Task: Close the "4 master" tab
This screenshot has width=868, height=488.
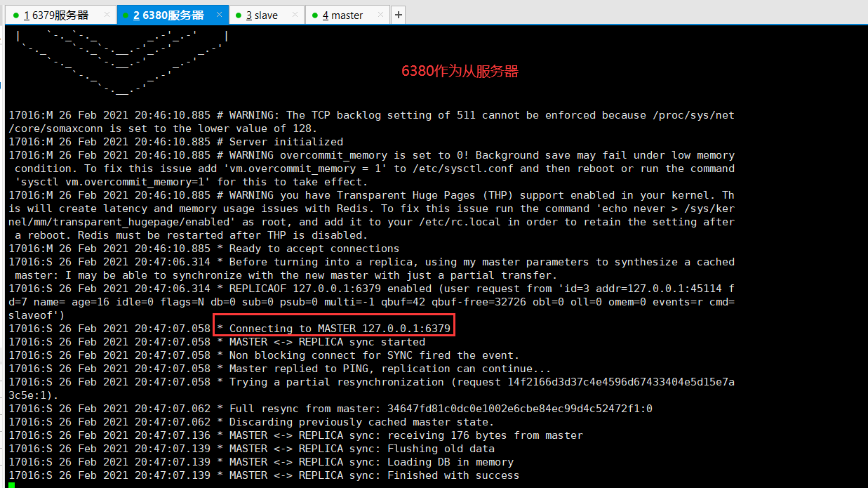Action: [x=380, y=15]
